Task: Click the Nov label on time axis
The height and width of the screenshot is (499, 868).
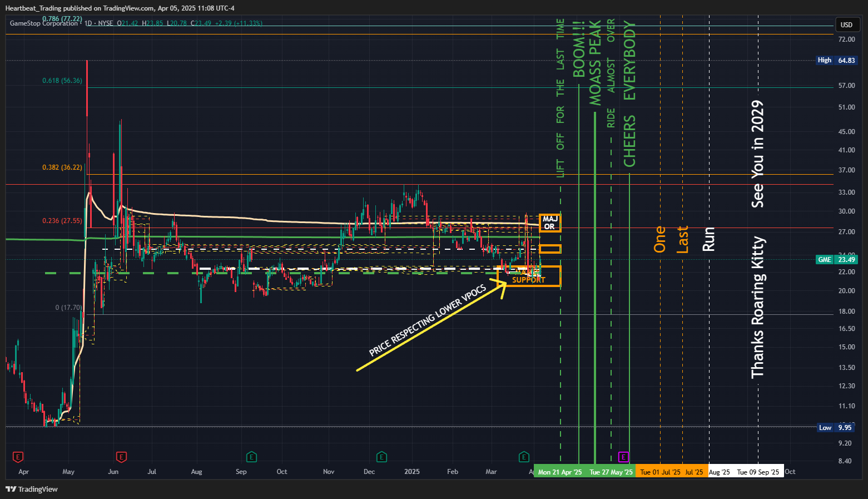Action: (x=329, y=472)
